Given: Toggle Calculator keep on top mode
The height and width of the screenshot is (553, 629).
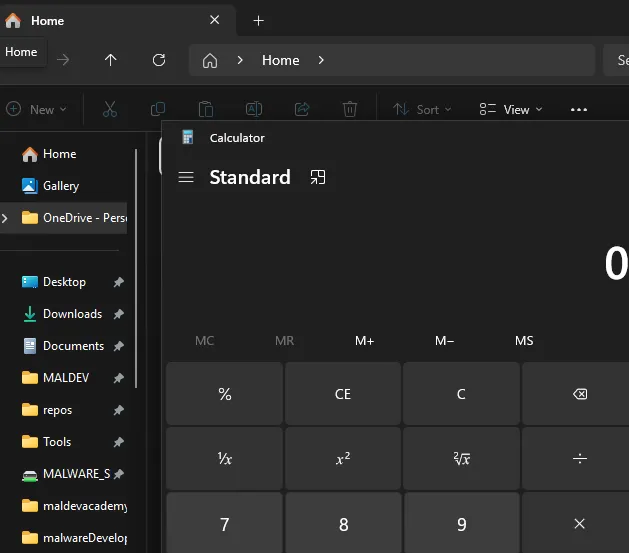Looking at the screenshot, I should [318, 177].
